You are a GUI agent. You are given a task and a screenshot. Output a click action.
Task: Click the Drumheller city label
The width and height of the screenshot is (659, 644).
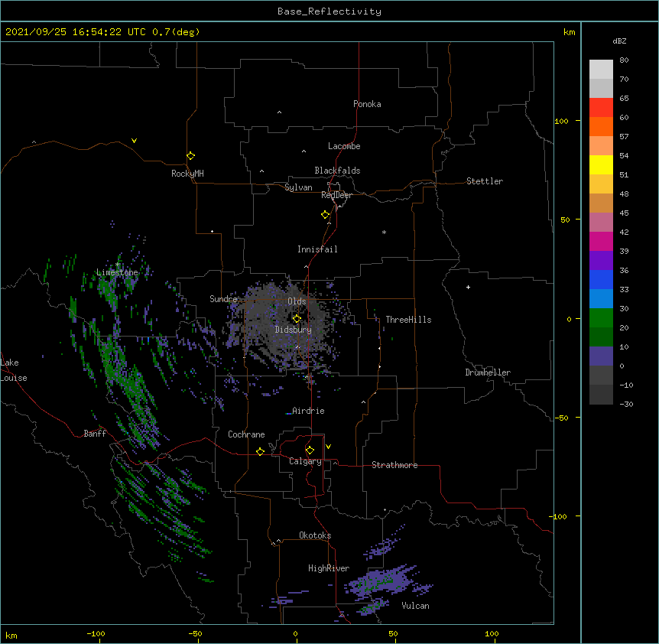(488, 372)
